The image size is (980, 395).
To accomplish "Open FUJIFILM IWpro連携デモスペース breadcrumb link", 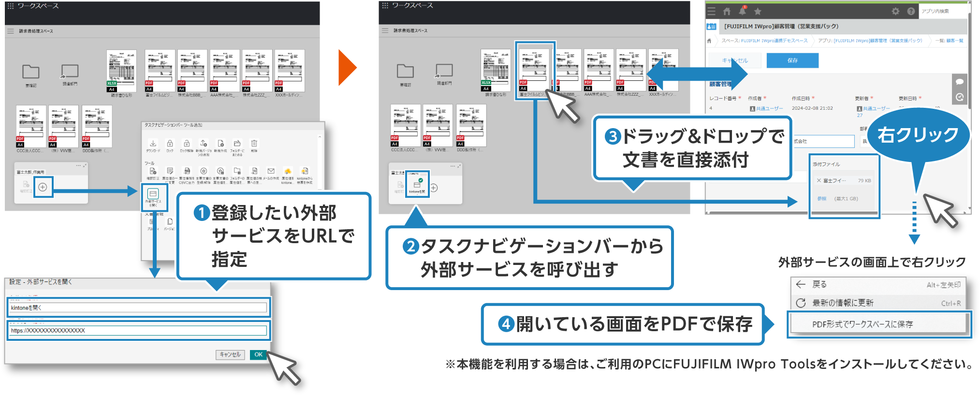I will click(774, 41).
